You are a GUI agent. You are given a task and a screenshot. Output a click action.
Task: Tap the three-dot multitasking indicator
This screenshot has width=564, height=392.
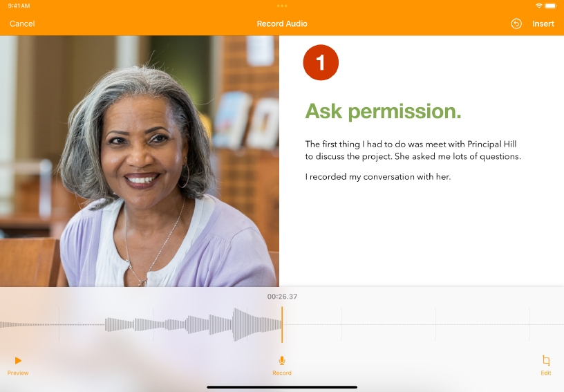[282, 6]
